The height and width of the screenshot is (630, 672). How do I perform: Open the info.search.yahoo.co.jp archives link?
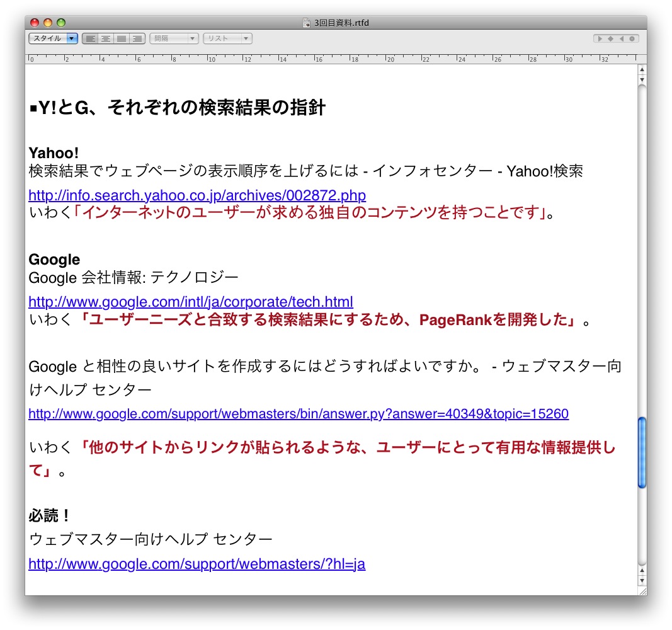point(197,195)
